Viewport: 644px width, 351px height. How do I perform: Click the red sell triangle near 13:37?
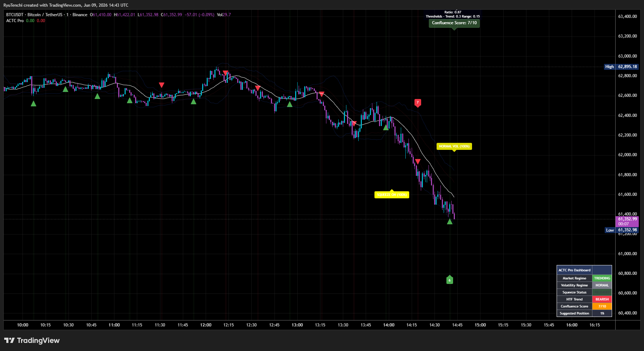pyautogui.click(x=354, y=124)
